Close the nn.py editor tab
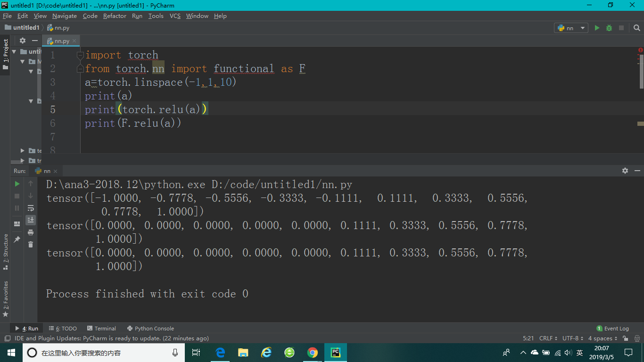Viewport: 644px width, 362px height. pyautogui.click(x=74, y=41)
